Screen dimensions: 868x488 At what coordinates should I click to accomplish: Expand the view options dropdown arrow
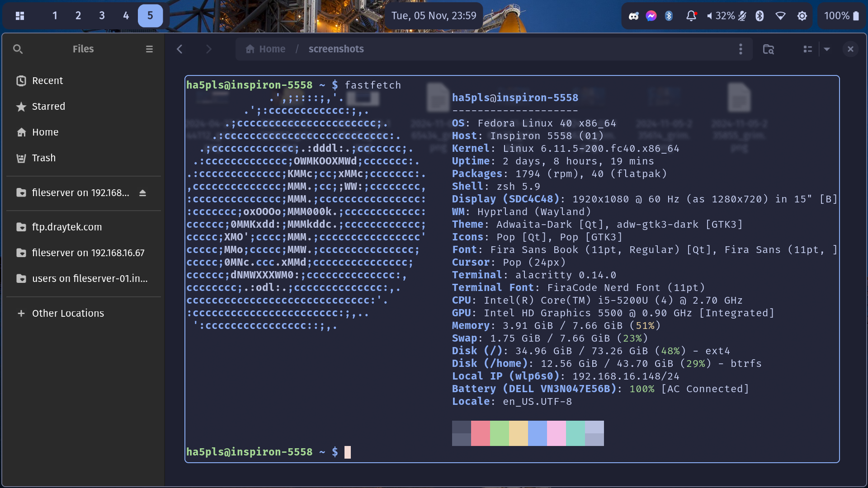(827, 49)
